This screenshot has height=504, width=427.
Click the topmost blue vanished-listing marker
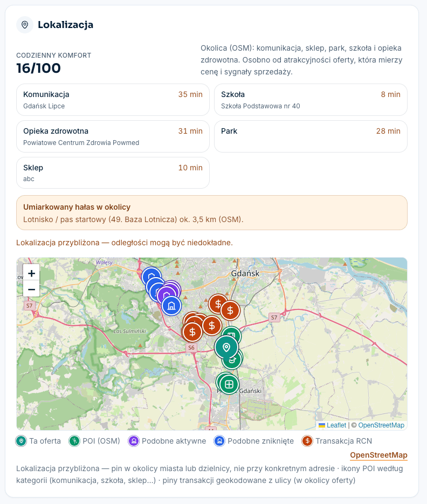151,276
